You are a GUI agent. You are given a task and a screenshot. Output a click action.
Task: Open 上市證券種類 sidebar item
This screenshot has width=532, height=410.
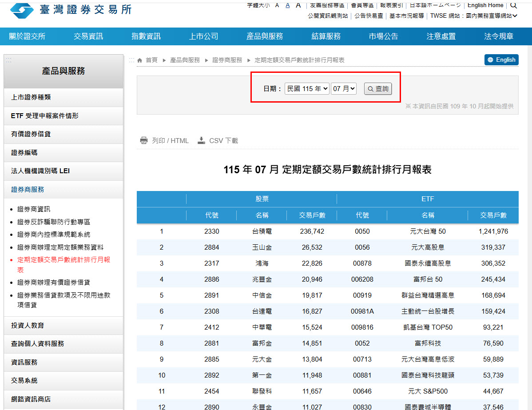(64, 97)
